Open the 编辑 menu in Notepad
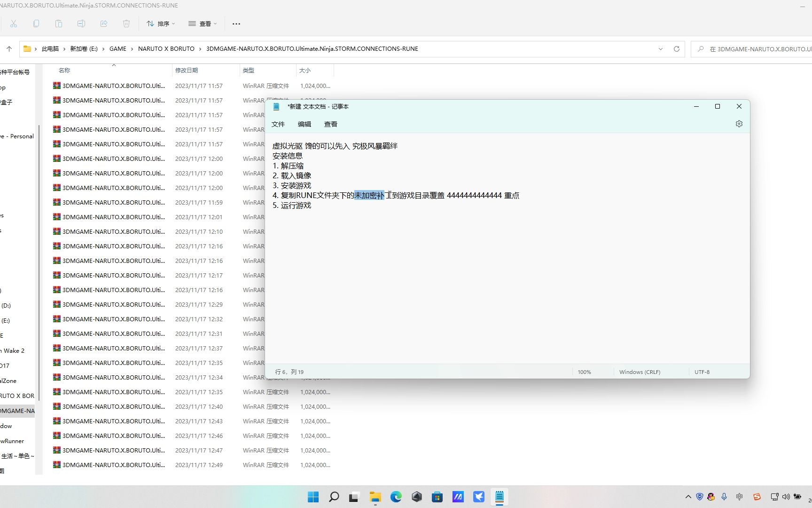This screenshot has width=812, height=508. coord(304,124)
